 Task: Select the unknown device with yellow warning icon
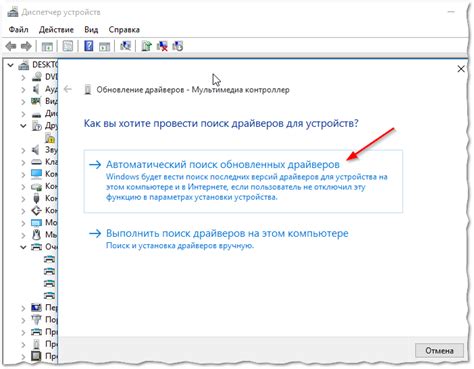point(50,138)
